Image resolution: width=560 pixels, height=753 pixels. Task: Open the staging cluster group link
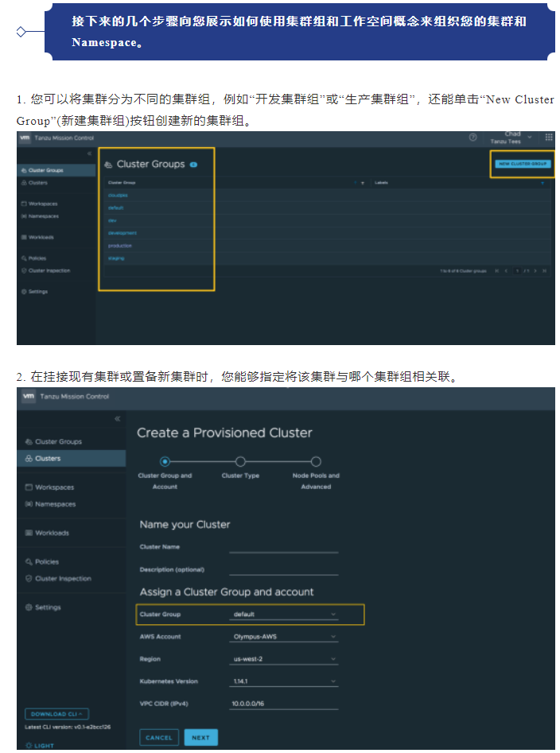[x=116, y=258]
